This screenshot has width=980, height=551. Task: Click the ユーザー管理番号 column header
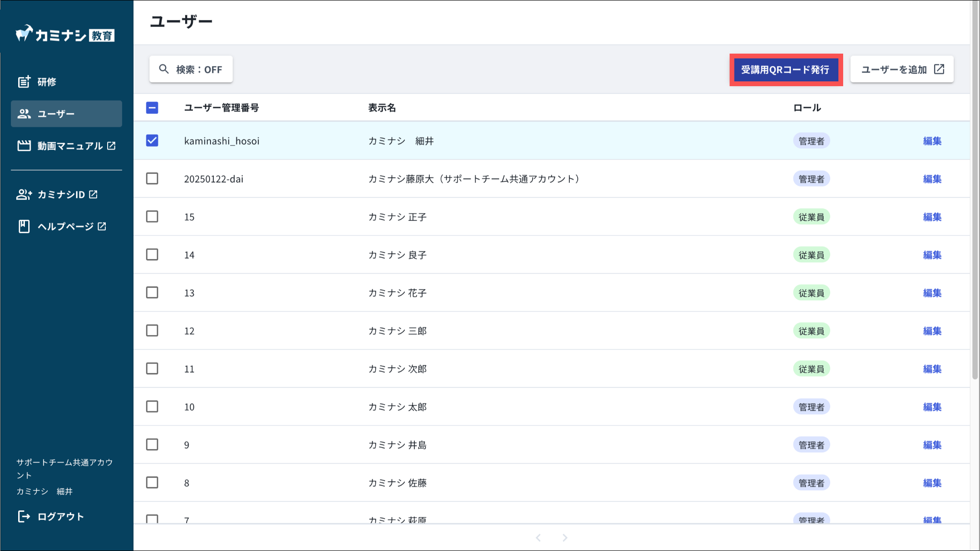[x=222, y=108]
